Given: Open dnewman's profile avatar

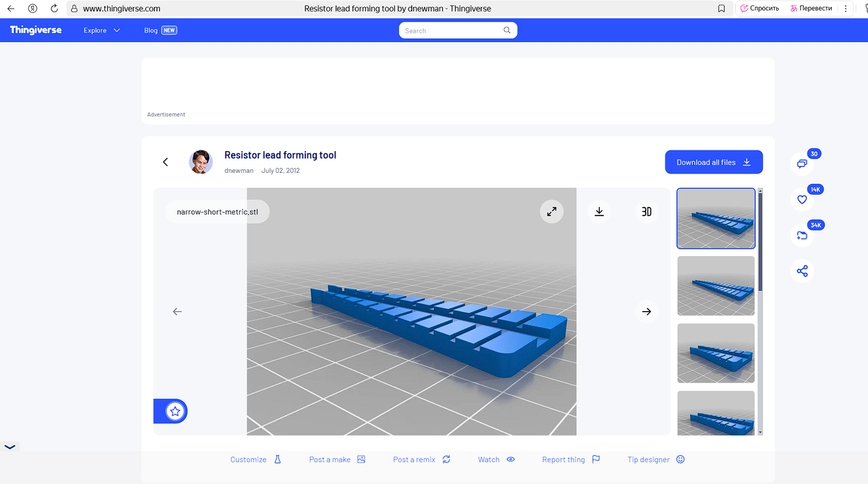Looking at the screenshot, I should pos(201,162).
